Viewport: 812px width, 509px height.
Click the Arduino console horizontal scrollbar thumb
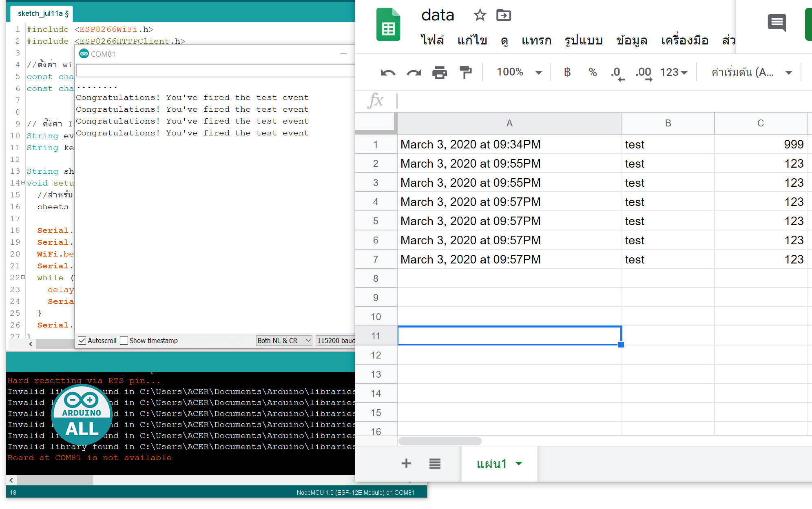[55, 480]
